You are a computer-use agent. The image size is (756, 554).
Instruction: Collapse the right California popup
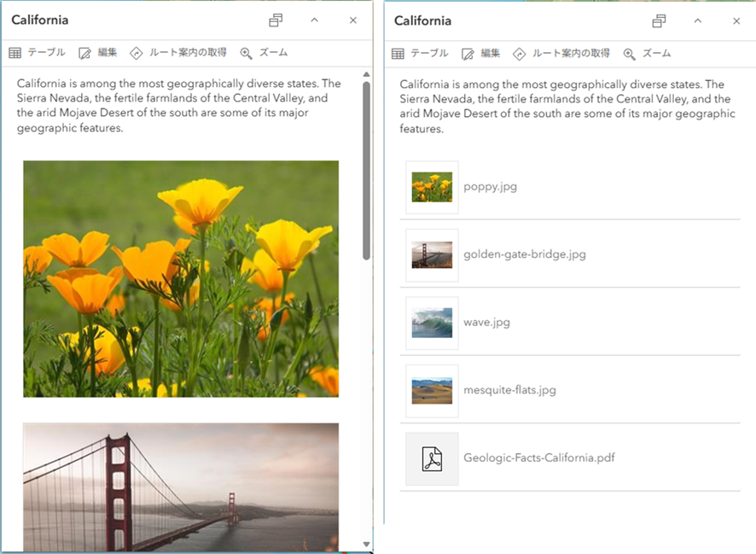pos(698,21)
